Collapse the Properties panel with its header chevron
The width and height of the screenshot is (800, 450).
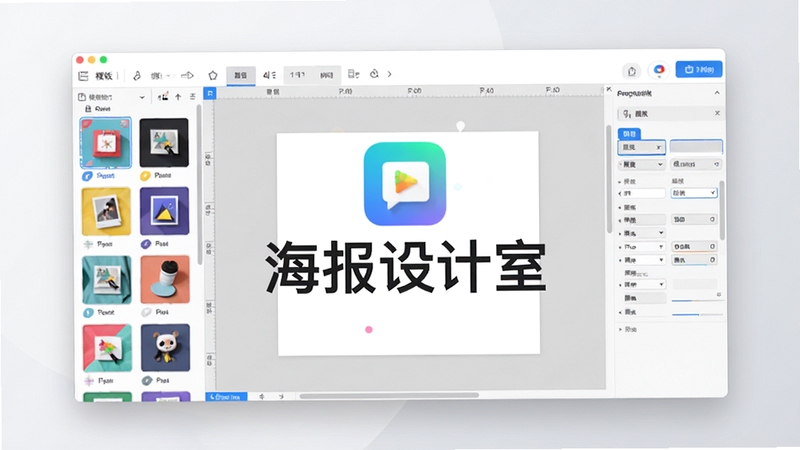pos(717,93)
